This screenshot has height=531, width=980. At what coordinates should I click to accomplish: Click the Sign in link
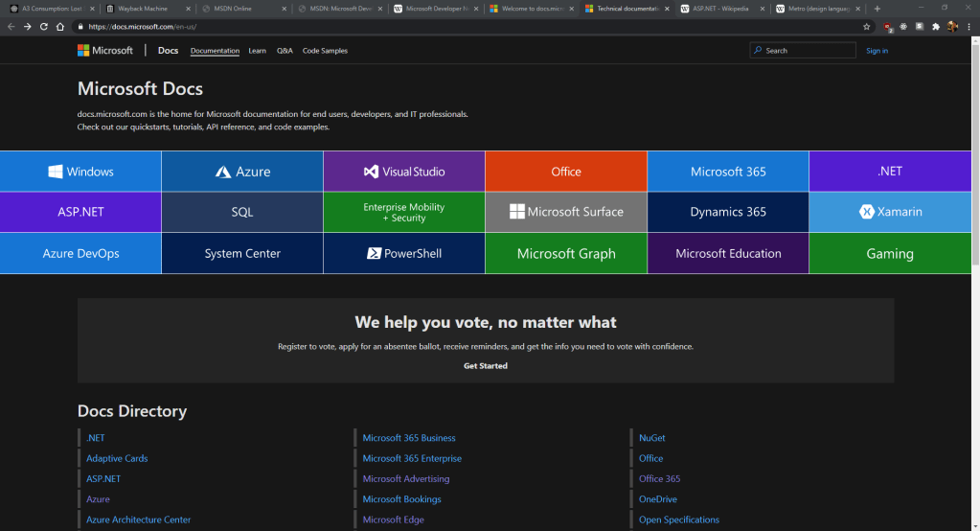[877, 51]
